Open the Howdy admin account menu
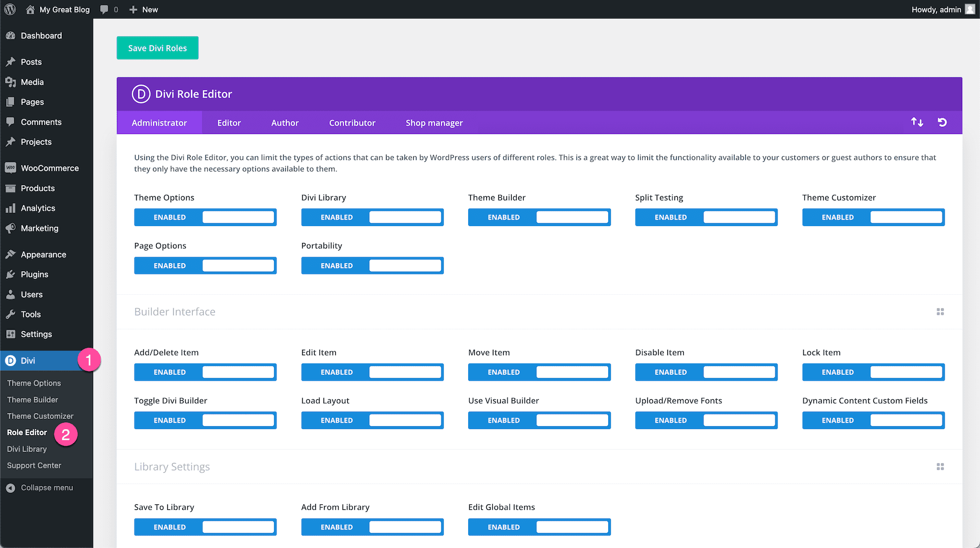This screenshot has width=980, height=548. 938,9
